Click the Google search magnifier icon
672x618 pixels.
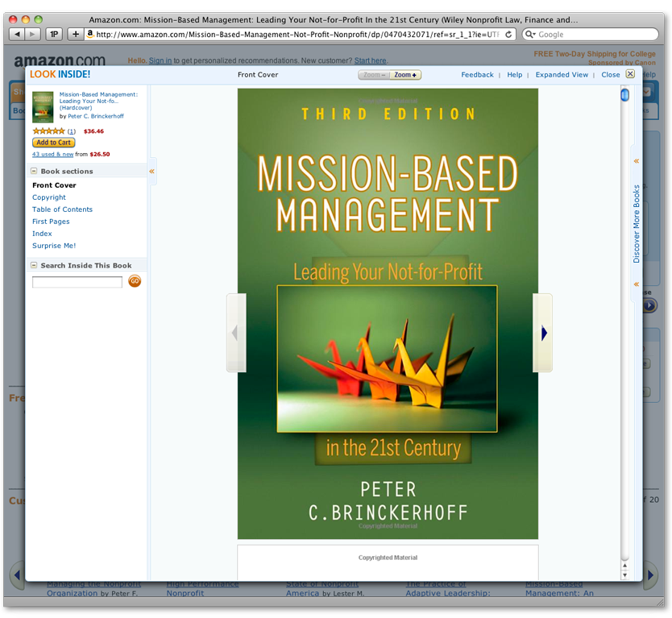click(x=529, y=35)
